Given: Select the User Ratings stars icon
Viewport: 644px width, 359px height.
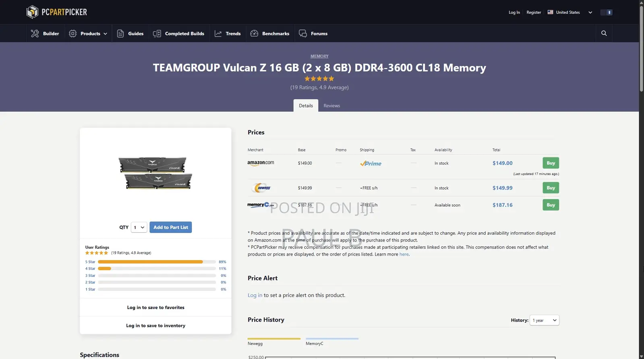Looking at the screenshot, I should 97,253.
